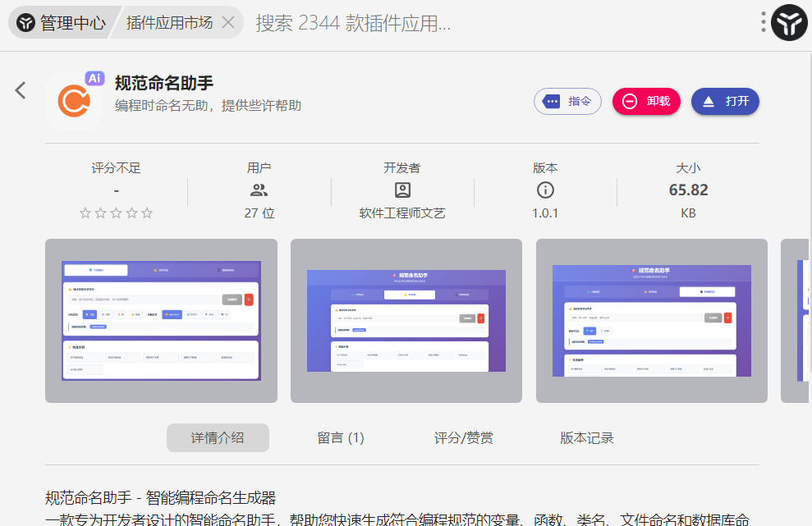Select the 评分/赞赏 tab
Screen dimensions: 812x526
[464, 438]
